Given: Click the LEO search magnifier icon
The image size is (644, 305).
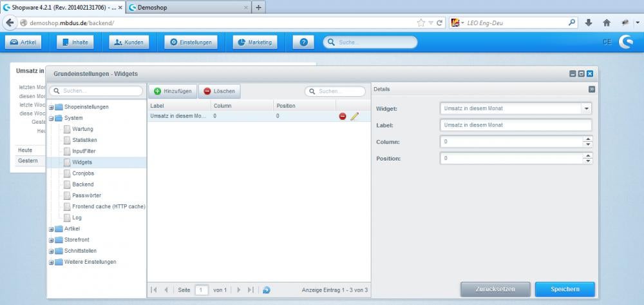Looking at the screenshot, I should [572, 23].
